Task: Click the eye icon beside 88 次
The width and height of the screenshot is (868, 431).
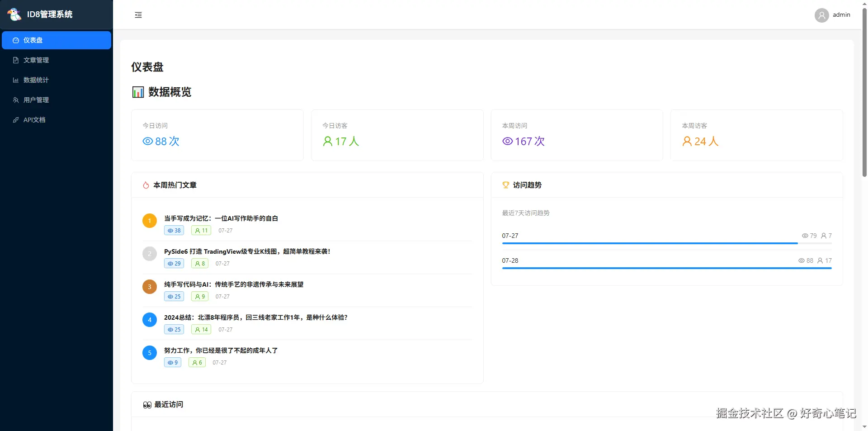Action: 147,141
